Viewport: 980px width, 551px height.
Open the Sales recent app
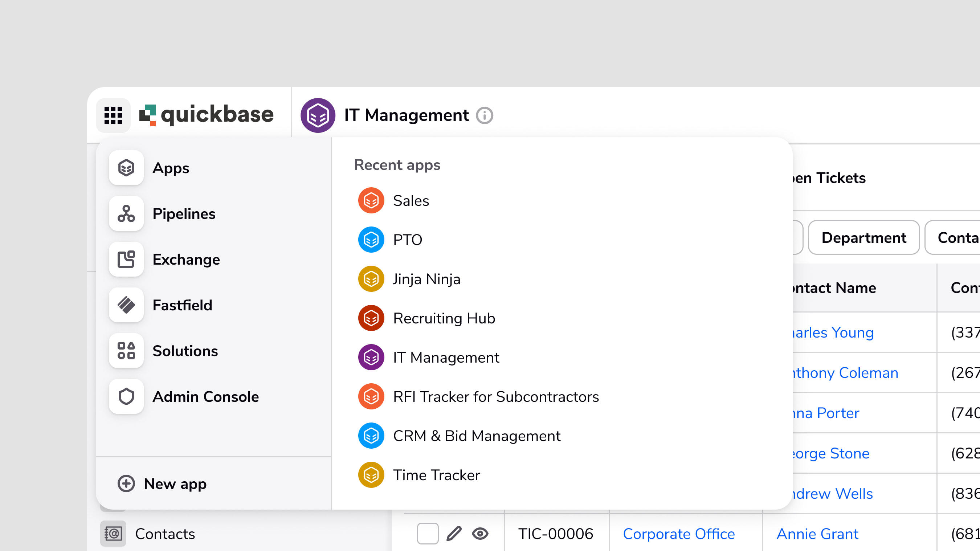[394, 200]
